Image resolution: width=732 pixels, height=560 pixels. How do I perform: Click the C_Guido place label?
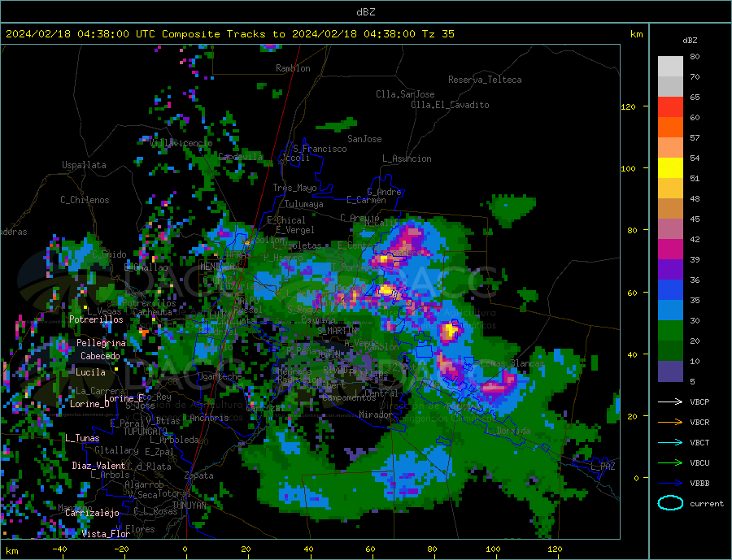click(109, 254)
